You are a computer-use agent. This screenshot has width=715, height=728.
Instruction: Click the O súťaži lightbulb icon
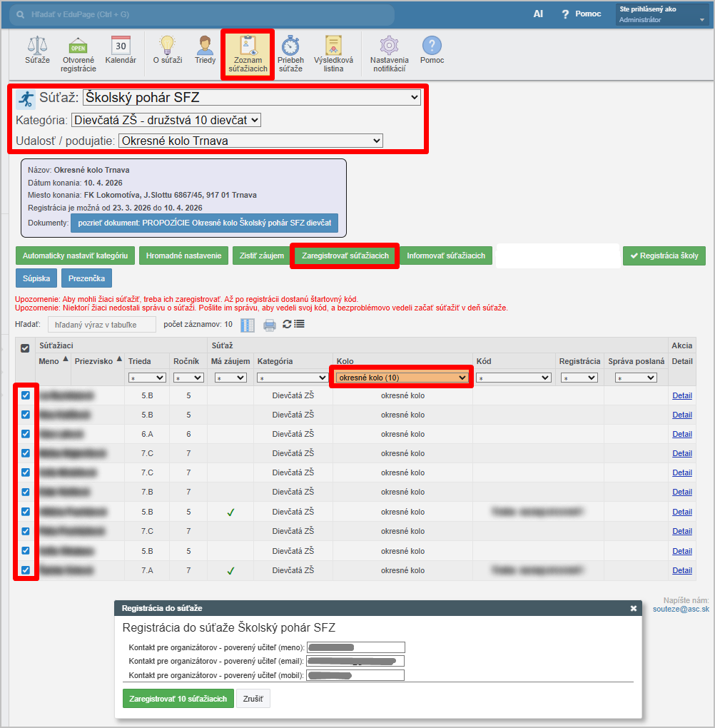click(166, 46)
